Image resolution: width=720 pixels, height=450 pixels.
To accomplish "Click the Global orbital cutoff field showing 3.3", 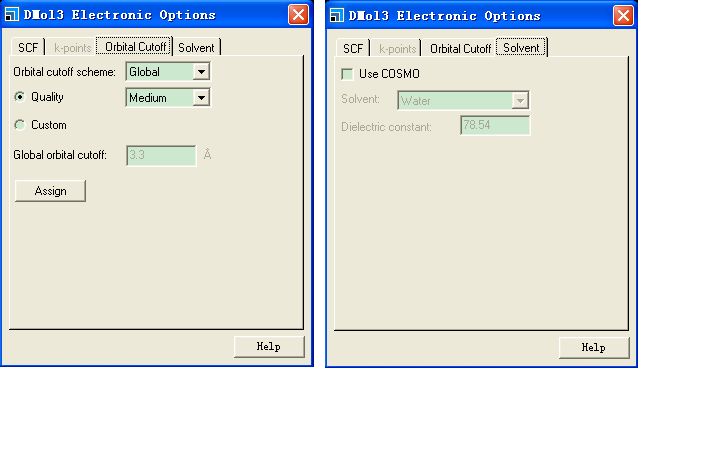I will tap(161, 155).
